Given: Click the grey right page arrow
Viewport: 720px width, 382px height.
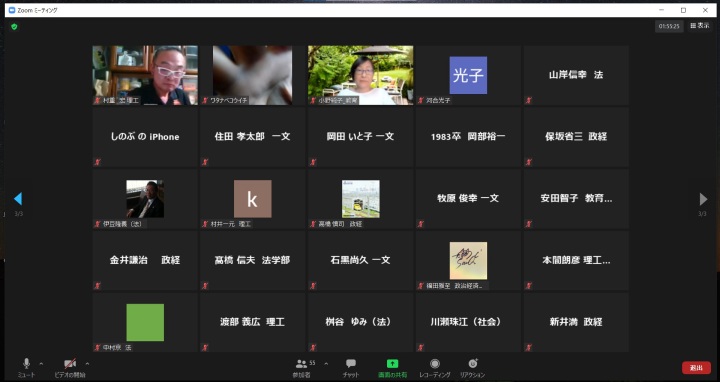Looking at the screenshot, I should 703,199.
